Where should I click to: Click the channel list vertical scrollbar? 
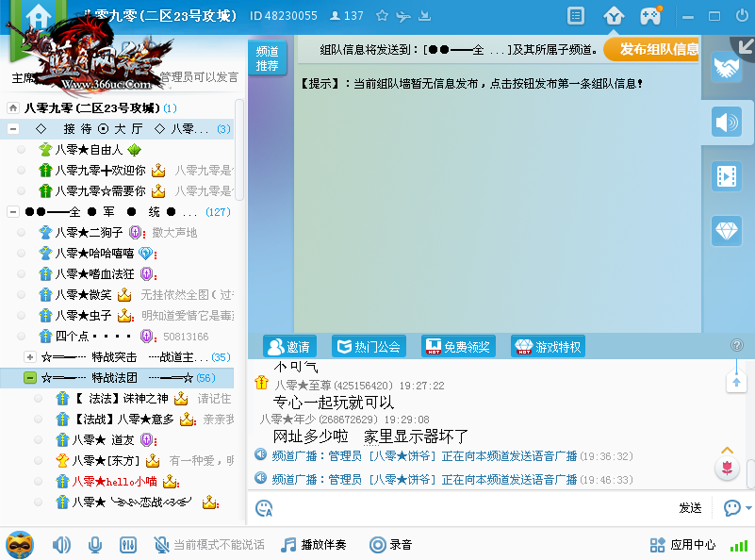point(239,151)
